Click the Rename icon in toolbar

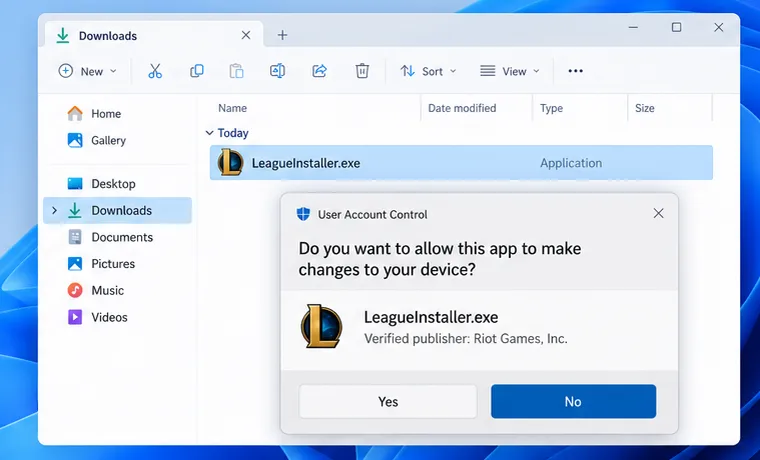coord(277,71)
